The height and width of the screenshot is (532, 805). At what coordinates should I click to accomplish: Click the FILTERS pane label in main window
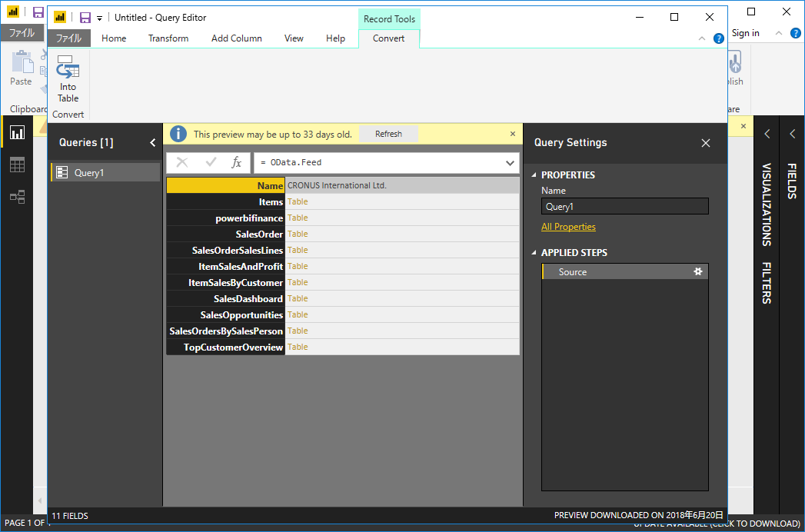(767, 283)
